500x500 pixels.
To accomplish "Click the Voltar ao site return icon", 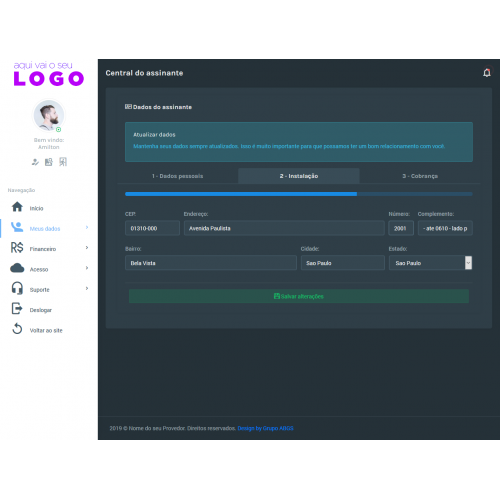I will click(x=17, y=329).
